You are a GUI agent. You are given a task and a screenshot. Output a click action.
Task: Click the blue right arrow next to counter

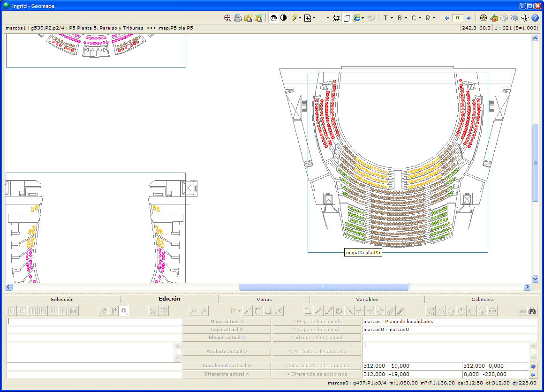point(468,18)
